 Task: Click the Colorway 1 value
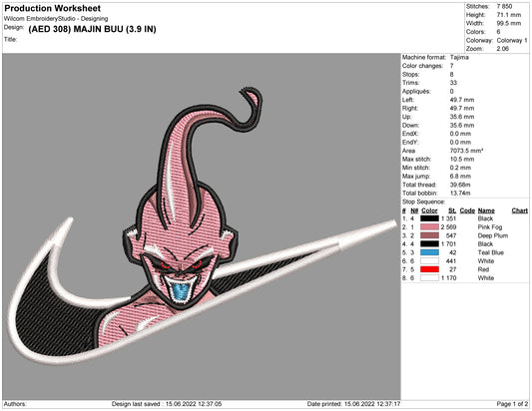tap(512, 40)
